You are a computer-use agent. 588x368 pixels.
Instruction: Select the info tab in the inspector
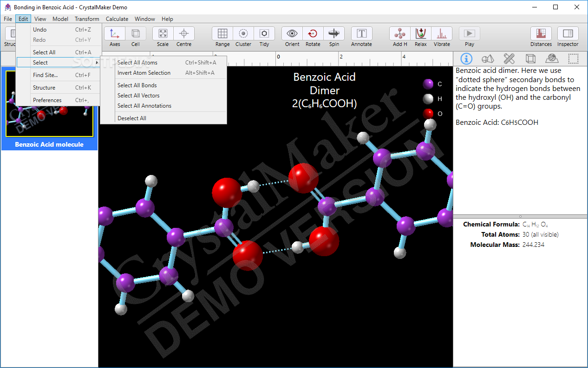click(466, 58)
